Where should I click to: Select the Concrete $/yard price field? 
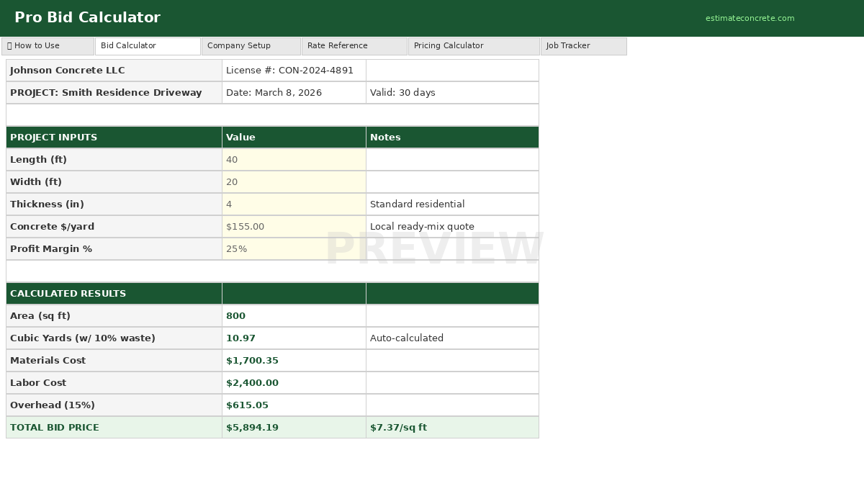(x=294, y=226)
